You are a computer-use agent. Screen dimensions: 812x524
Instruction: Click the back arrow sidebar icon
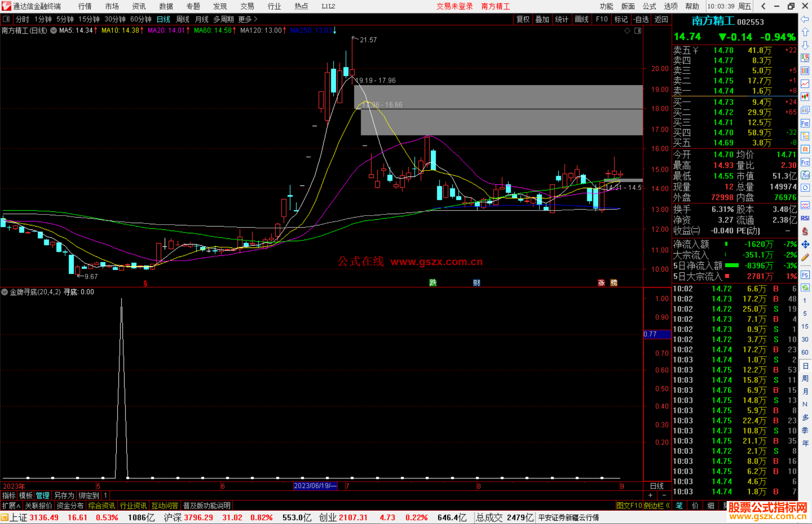pos(805,19)
